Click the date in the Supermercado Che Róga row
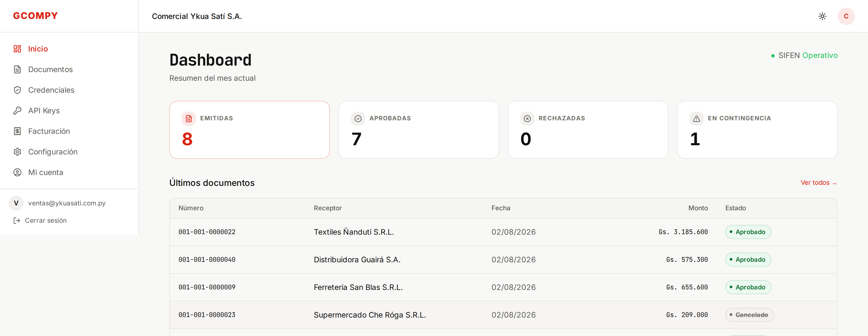 [513, 314]
